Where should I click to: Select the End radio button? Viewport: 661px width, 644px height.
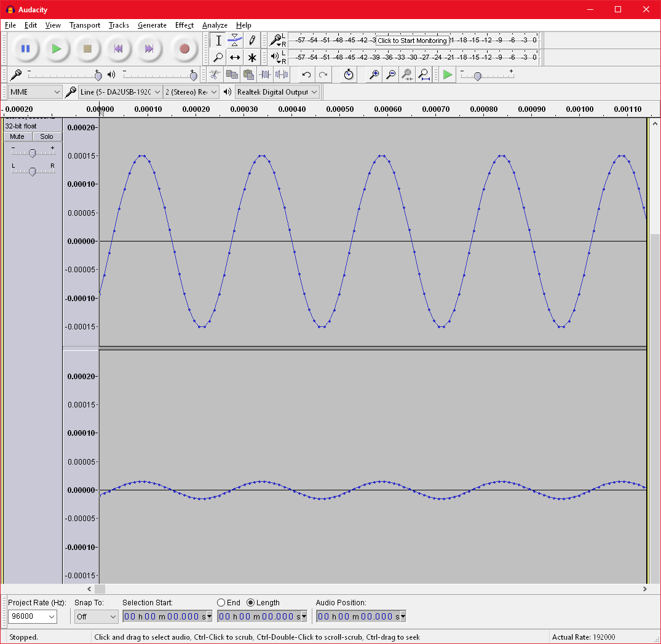click(x=221, y=603)
